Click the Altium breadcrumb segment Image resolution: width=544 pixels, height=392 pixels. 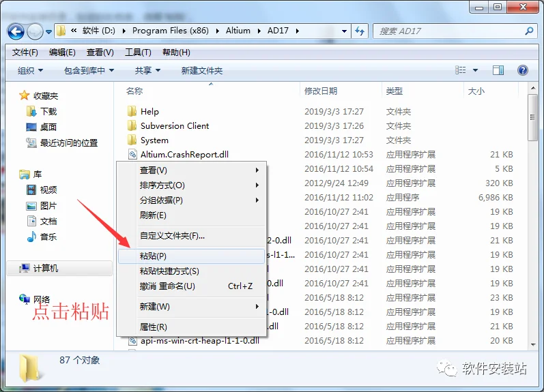[238, 31]
